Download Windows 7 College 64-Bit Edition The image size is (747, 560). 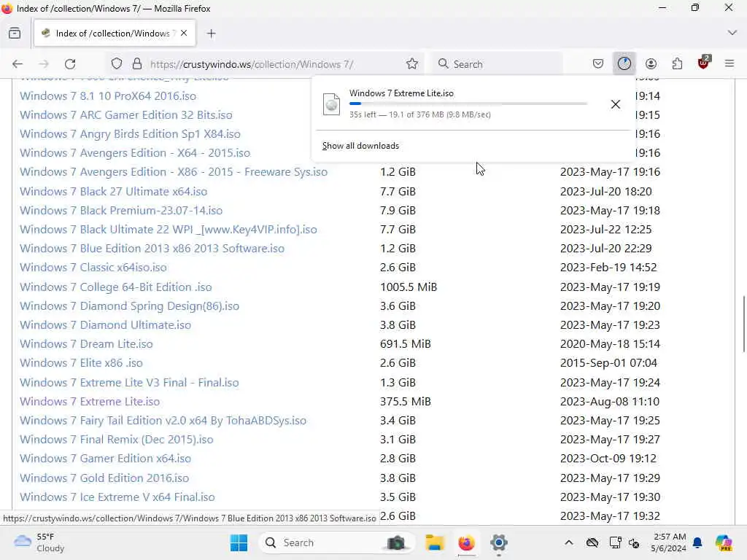[x=116, y=287]
